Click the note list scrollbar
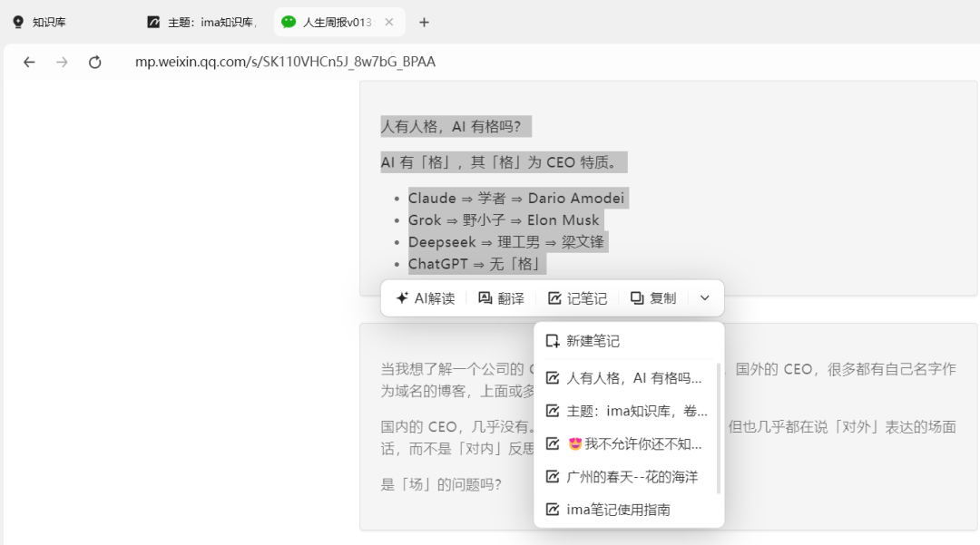This screenshot has height=545, width=980. pyautogui.click(x=719, y=428)
